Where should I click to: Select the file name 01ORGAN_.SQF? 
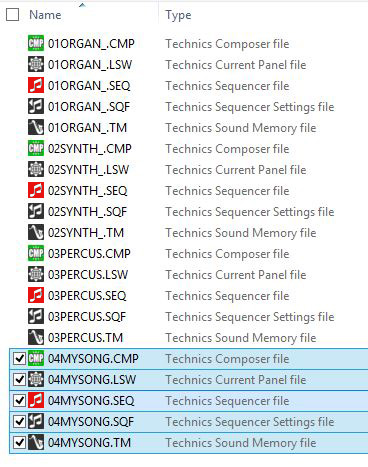click(89, 107)
